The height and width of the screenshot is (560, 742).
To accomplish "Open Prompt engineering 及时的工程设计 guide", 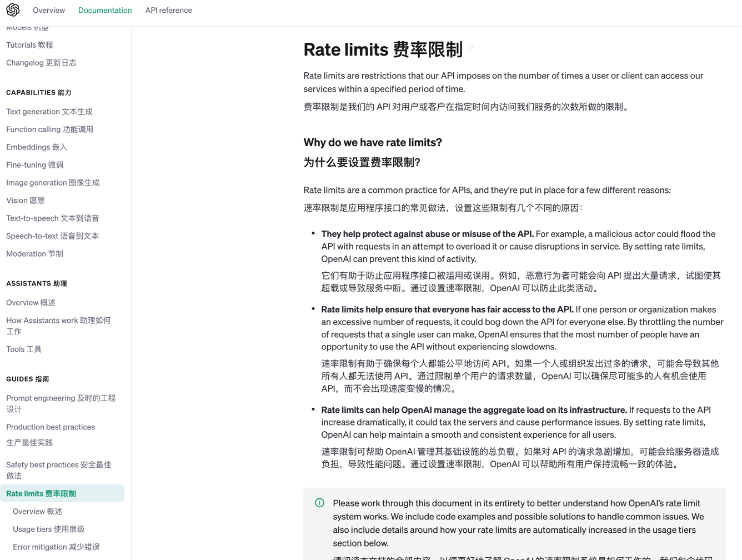I will 61,404.
